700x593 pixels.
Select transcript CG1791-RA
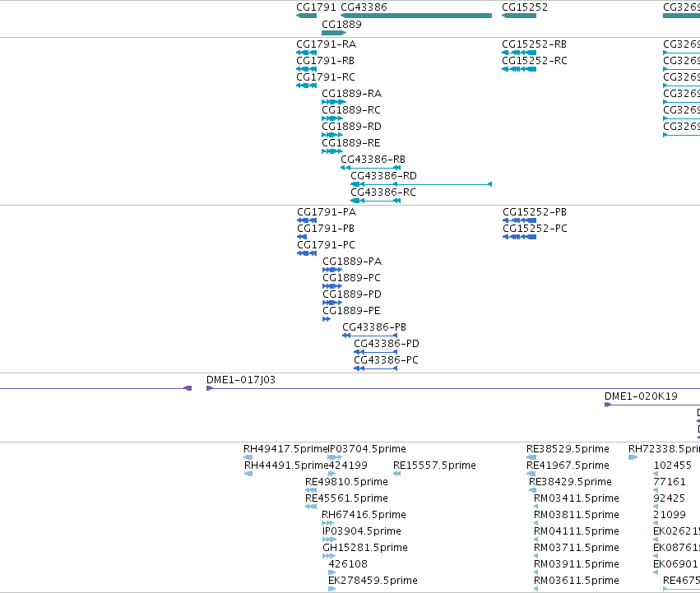pyautogui.click(x=327, y=44)
